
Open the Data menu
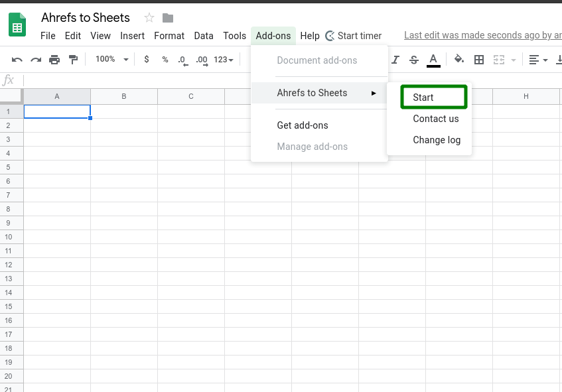click(x=204, y=36)
